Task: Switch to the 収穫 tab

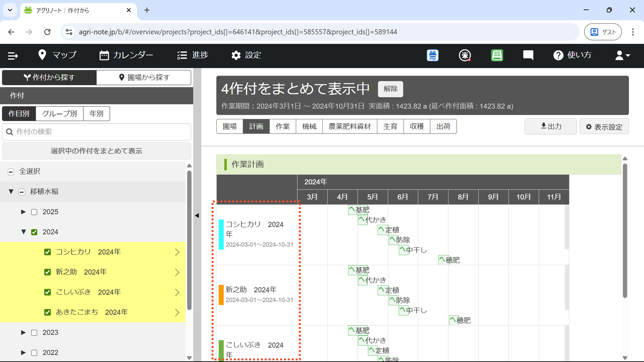Action: tap(417, 126)
